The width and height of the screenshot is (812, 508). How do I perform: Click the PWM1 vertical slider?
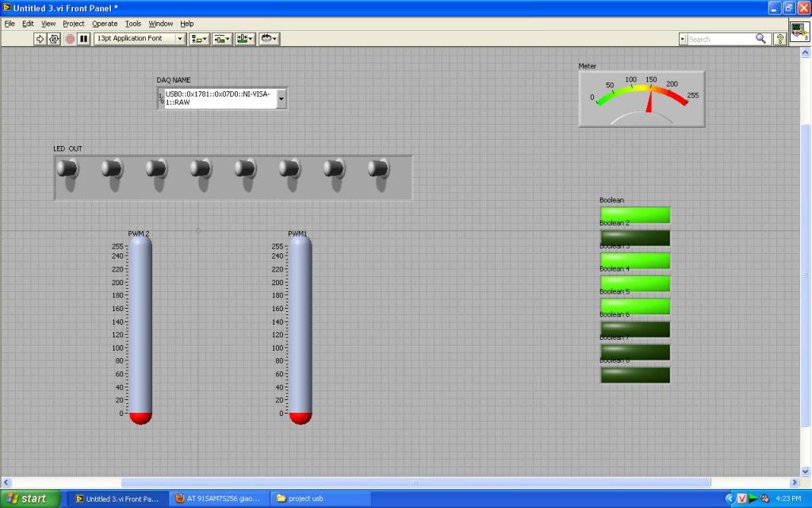pyautogui.click(x=301, y=329)
